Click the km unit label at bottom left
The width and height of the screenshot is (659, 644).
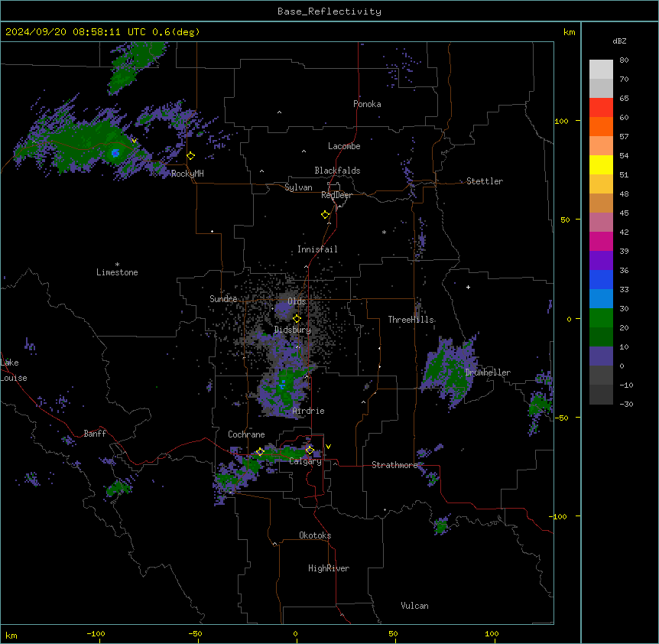tap(11, 635)
